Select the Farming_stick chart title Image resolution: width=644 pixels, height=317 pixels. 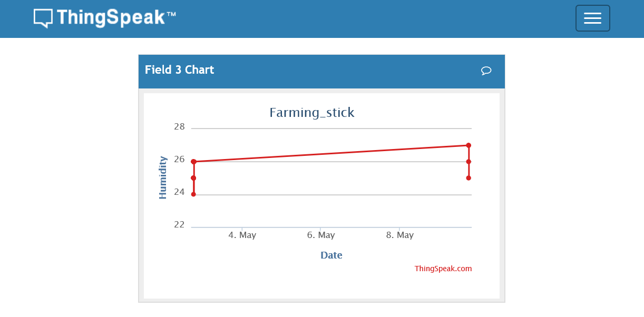click(311, 112)
